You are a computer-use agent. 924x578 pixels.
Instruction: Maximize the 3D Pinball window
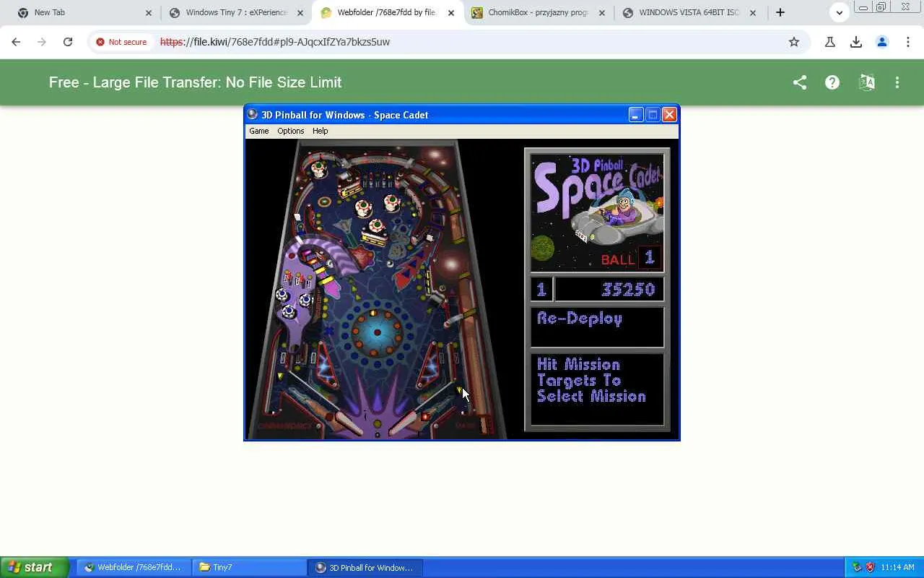653,114
